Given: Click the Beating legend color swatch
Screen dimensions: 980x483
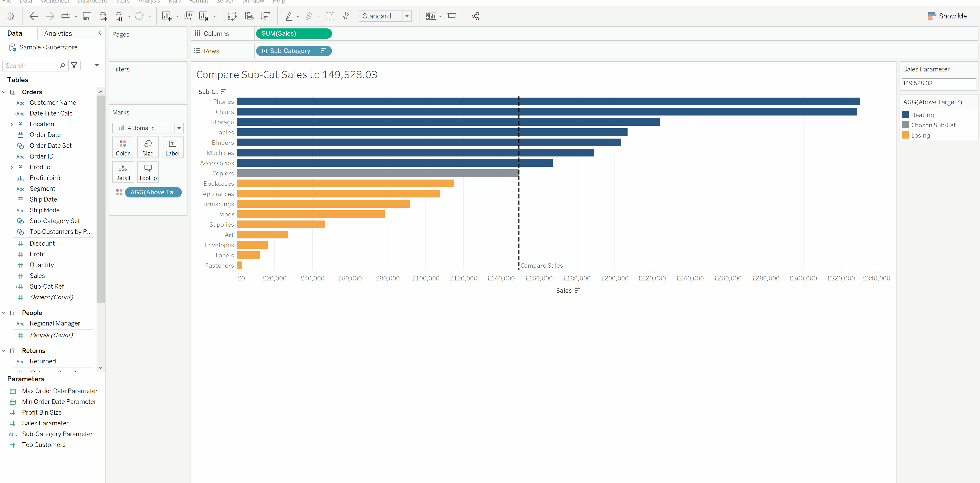Looking at the screenshot, I should point(905,115).
